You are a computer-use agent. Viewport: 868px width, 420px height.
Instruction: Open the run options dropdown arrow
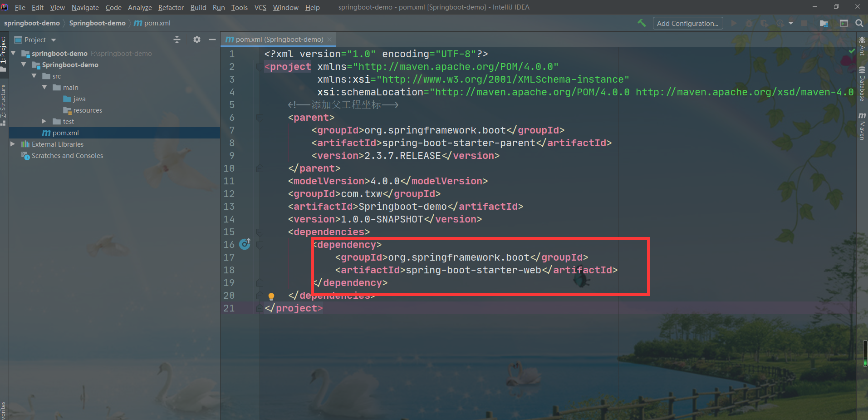[791, 23]
